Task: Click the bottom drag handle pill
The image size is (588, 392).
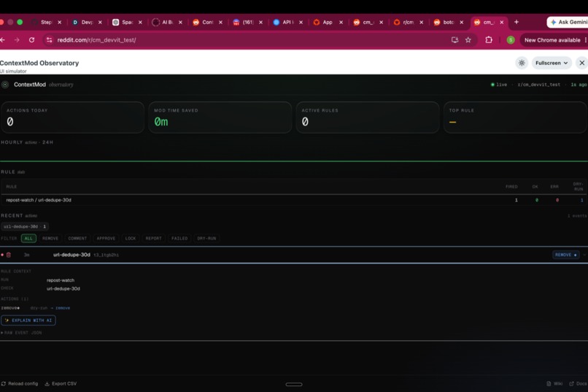Action: tap(294, 385)
